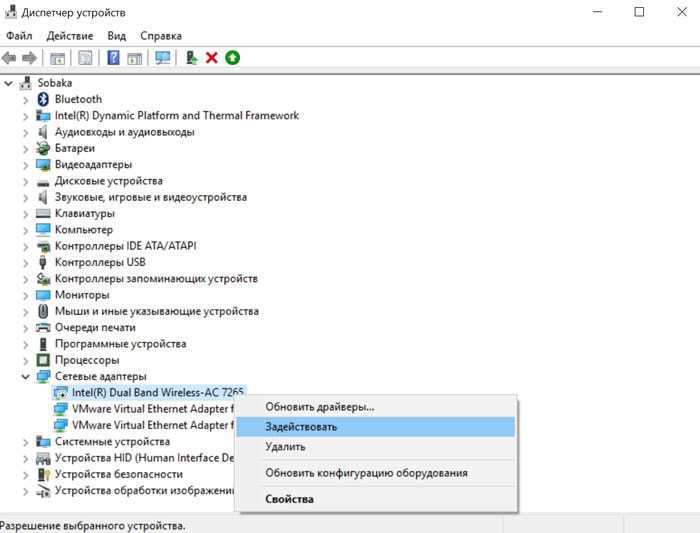Click the Bluetooth category icon
Image resolution: width=700 pixels, height=533 pixels.
pyautogui.click(x=43, y=99)
